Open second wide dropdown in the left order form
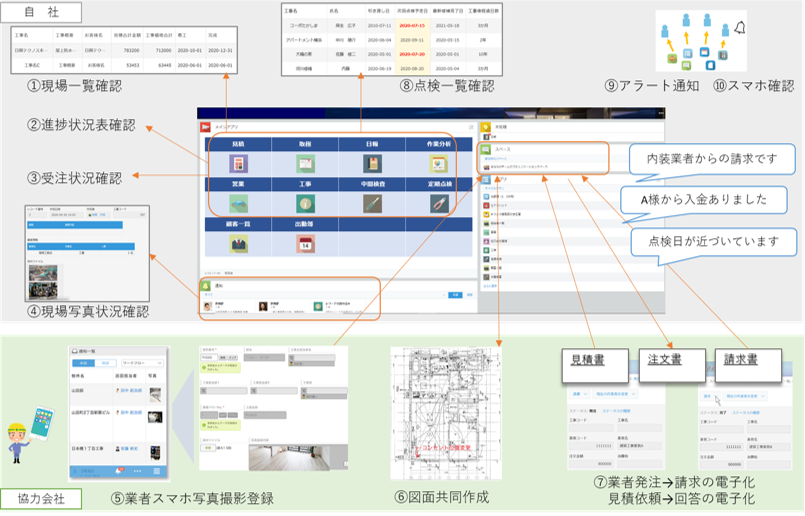805x516 pixels. (615, 394)
